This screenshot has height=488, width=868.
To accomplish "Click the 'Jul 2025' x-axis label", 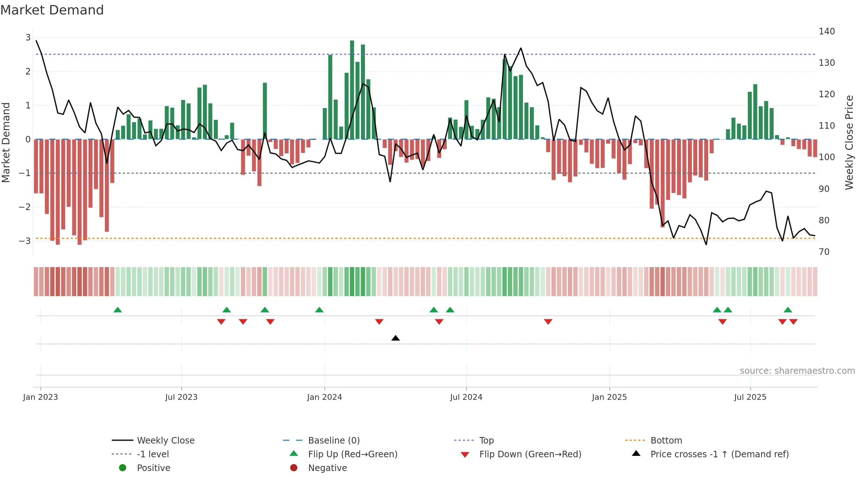I will 750,397.
